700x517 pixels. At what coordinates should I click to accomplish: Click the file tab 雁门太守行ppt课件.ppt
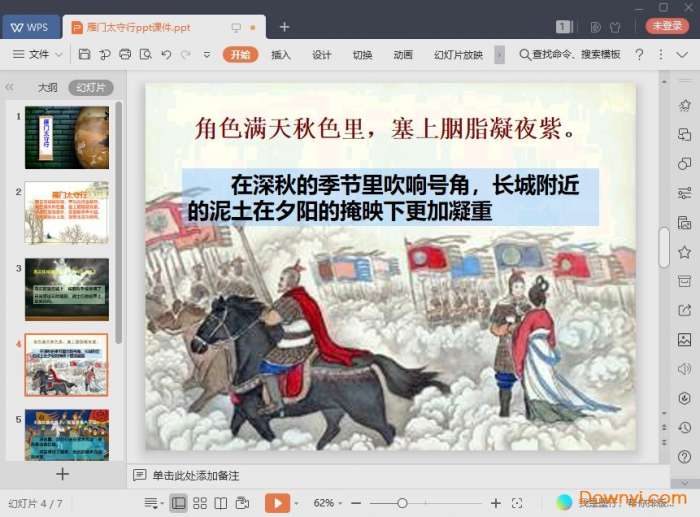[138, 27]
